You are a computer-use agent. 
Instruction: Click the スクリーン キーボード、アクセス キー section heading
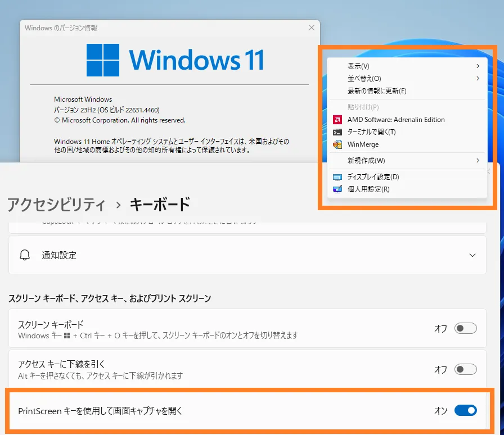click(x=110, y=298)
